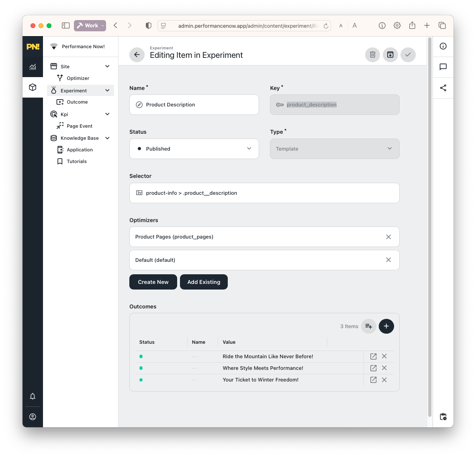Open the info panel icon in right sidebar
This screenshot has width=476, height=457.
pyautogui.click(x=443, y=46)
